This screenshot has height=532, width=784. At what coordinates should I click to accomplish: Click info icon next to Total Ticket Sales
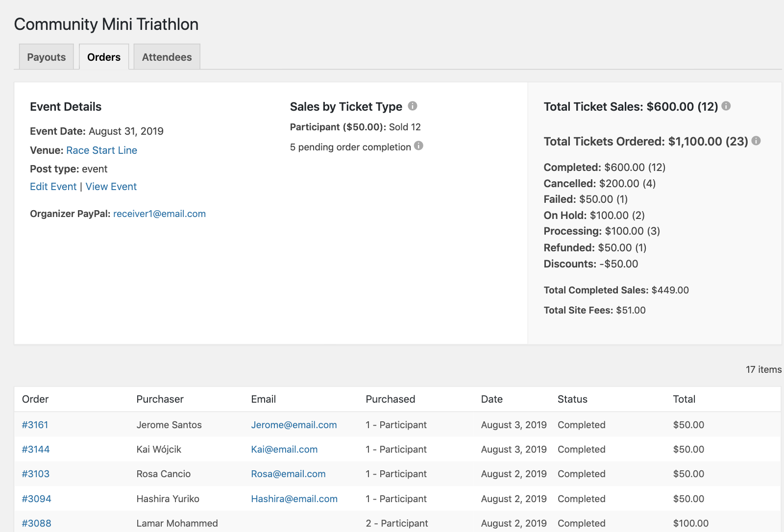tap(726, 106)
